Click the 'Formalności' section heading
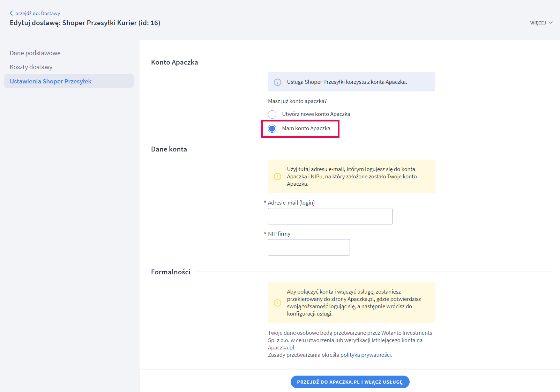The image size is (560, 392). click(x=171, y=272)
